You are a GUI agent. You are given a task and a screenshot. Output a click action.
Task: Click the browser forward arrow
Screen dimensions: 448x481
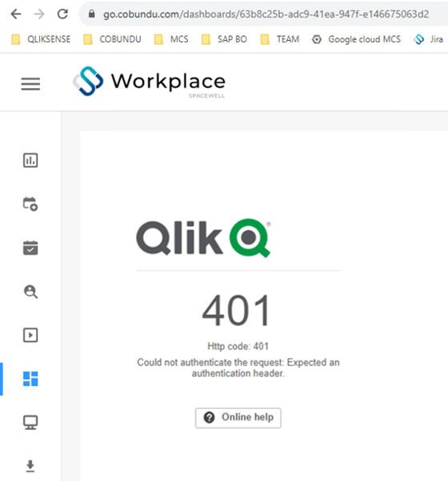[39, 14]
